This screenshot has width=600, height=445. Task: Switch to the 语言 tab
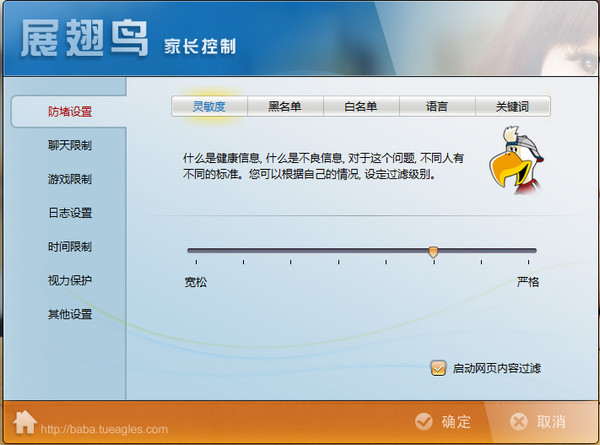437,106
